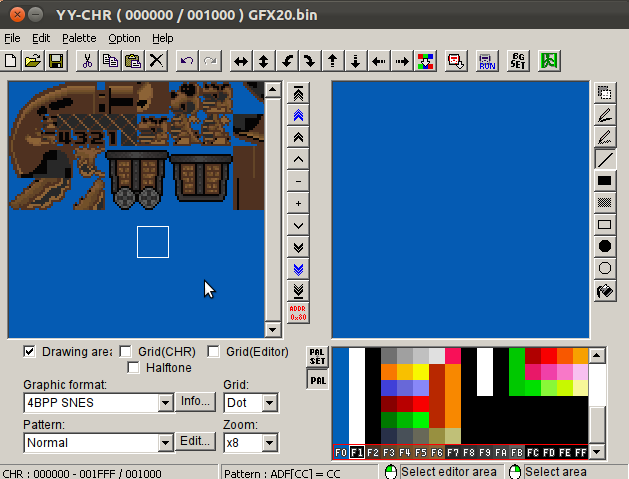The width and height of the screenshot is (629, 479).
Task: Open a file with folder icon
Action: click(x=33, y=61)
